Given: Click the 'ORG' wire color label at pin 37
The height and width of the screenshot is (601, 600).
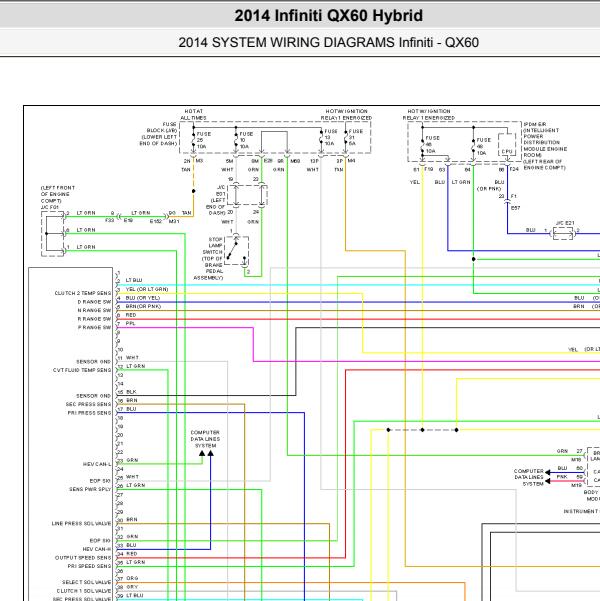Looking at the screenshot, I should (132, 578).
